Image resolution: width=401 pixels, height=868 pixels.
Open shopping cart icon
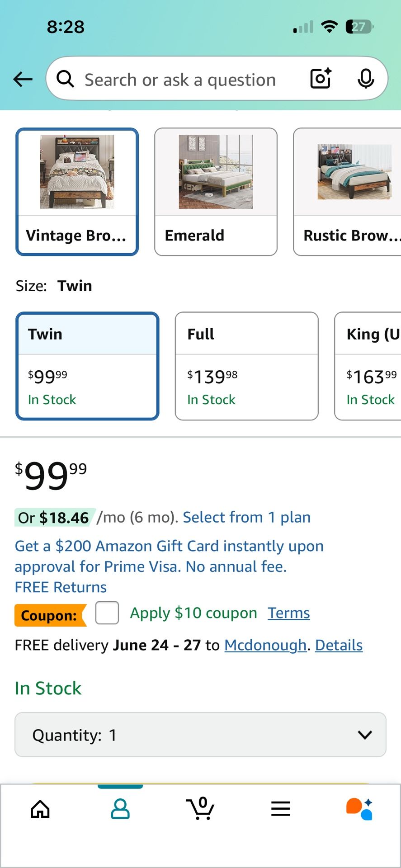point(200,808)
